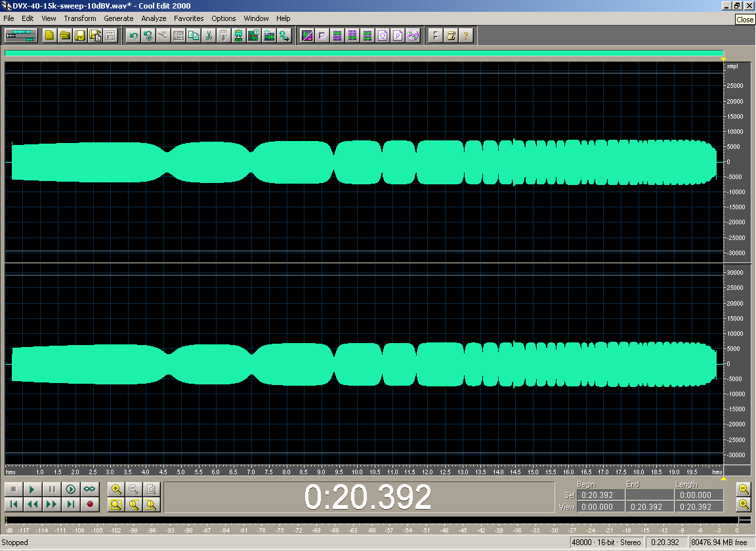Image resolution: width=756 pixels, height=551 pixels.
Task: Click the F toolbar button
Action: click(435, 35)
